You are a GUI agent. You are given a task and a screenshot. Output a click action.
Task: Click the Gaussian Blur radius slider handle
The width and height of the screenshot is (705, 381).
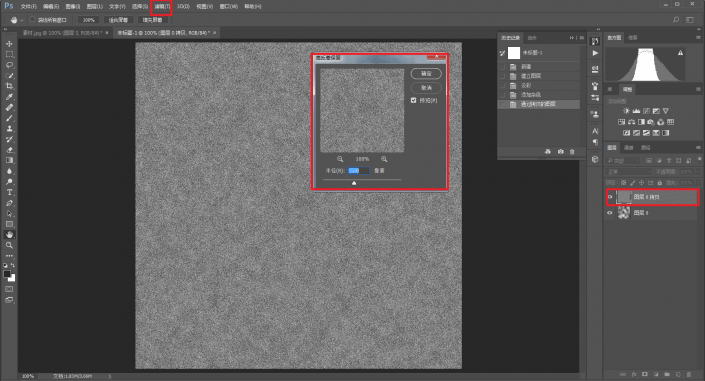(x=354, y=183)
